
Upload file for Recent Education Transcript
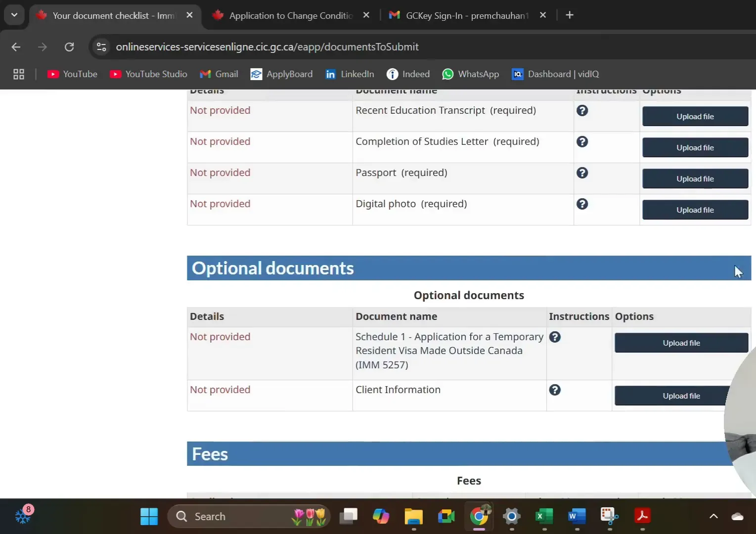(x=695, y=117)
